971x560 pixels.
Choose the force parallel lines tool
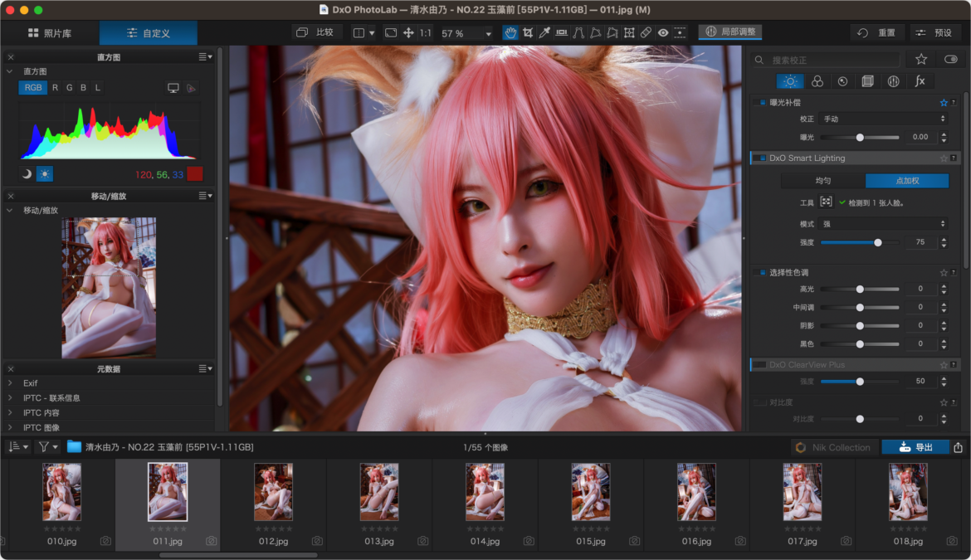tap(578, 33)
